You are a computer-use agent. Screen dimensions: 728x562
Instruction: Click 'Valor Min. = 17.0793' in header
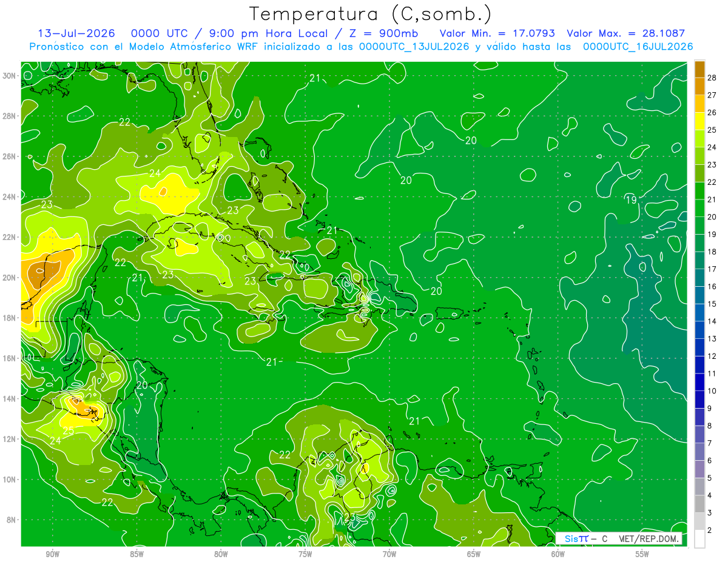(x=497, y=33)
